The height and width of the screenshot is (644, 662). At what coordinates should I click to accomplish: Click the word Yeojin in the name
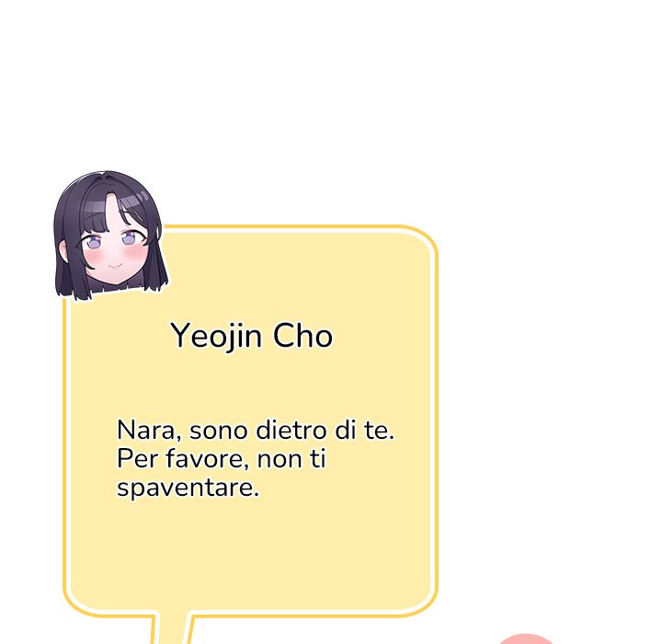[x=216, y=336]
